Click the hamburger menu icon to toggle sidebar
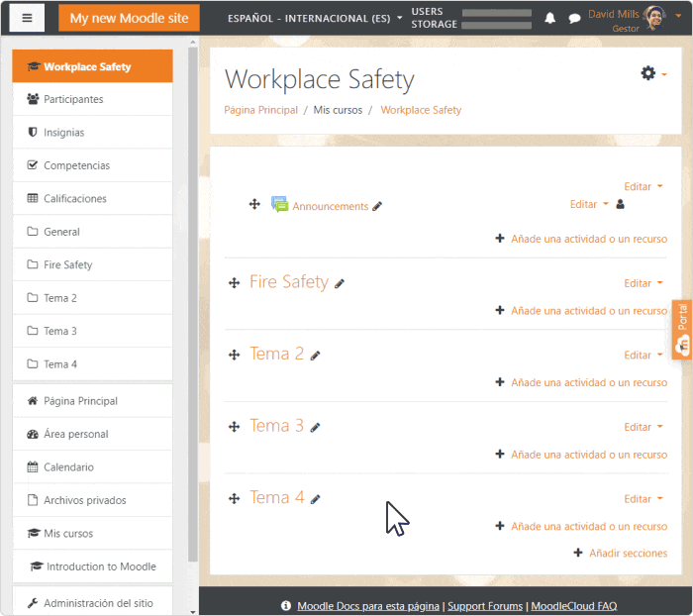 coord(27,18)
